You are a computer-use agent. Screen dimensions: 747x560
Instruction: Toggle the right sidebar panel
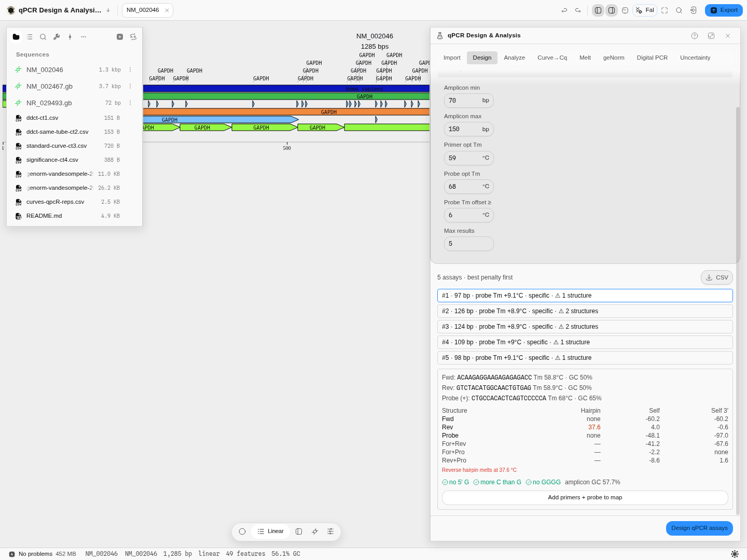(612, 10)
